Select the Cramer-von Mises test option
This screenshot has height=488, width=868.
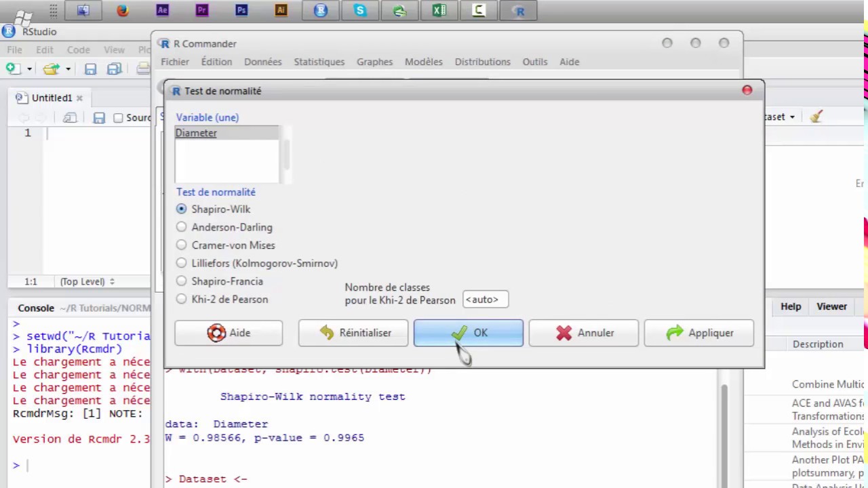click(181, 245)
